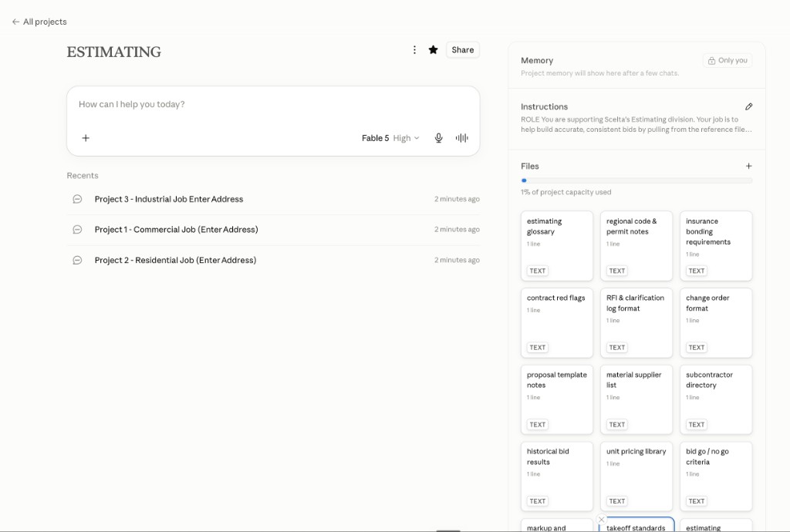The image size is (790, 532).
Task: Open the project options three-dot menu
Action: pos(414,50)
